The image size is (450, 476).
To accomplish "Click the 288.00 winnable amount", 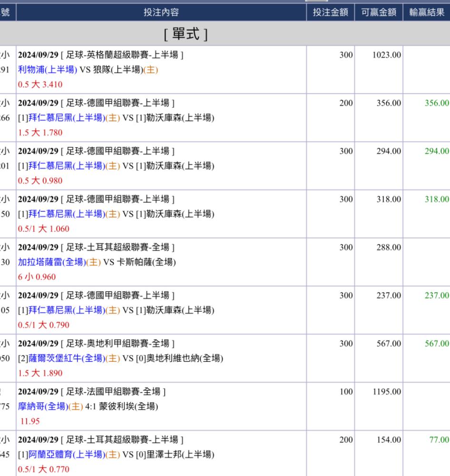I will point(389,248).
